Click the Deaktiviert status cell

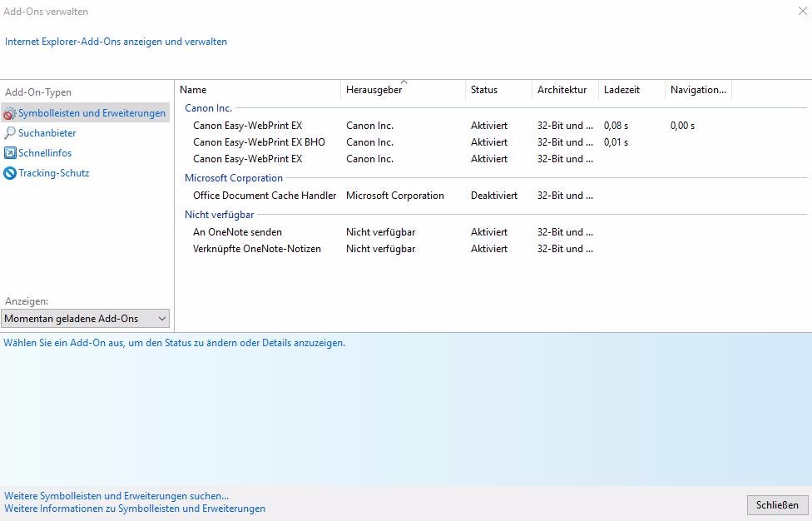click(x=494, y=196)
